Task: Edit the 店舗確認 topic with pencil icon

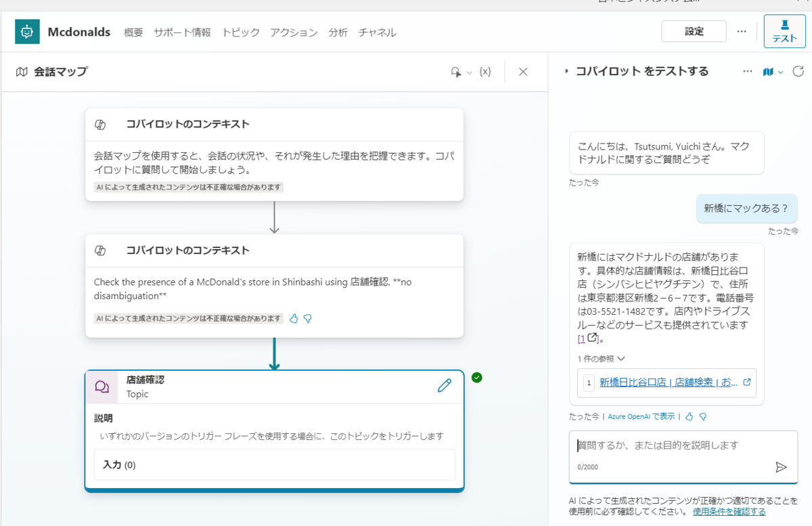Action: click(x=445, y=386)
